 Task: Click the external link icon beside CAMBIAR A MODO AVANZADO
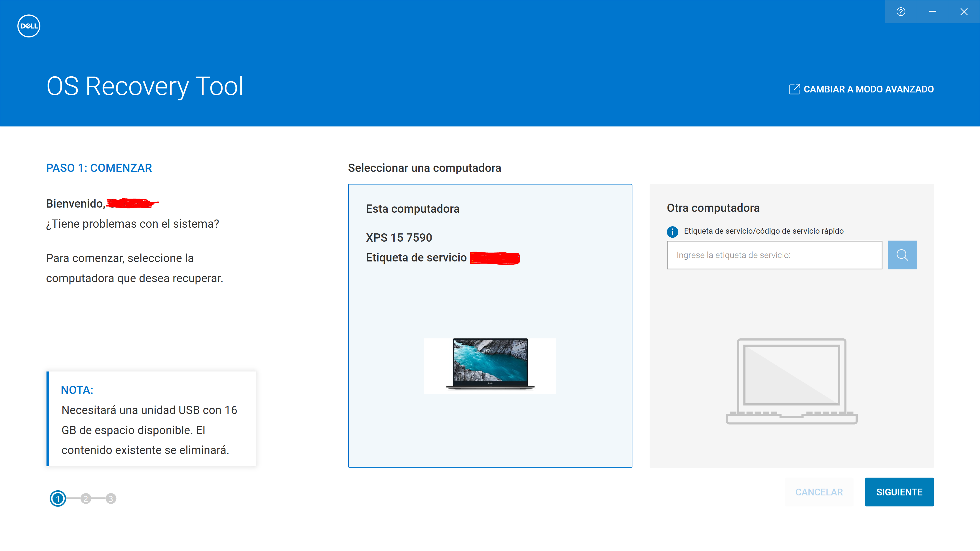point(794,89)
